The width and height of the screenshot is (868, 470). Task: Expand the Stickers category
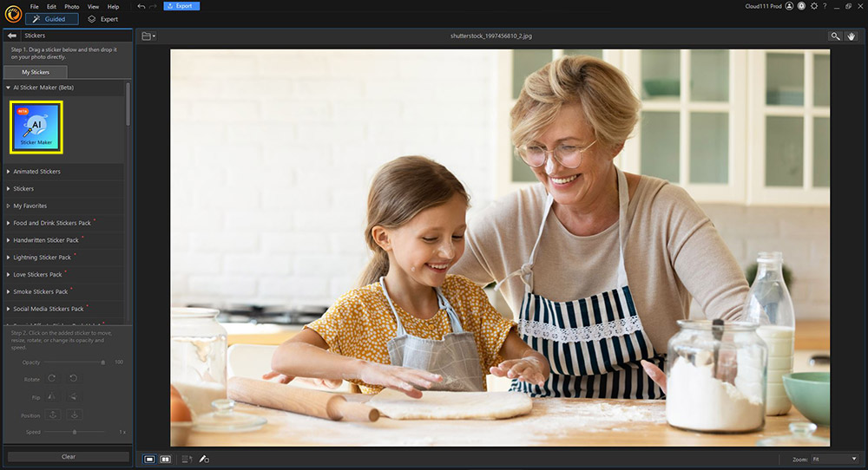[x=64, y=188]
